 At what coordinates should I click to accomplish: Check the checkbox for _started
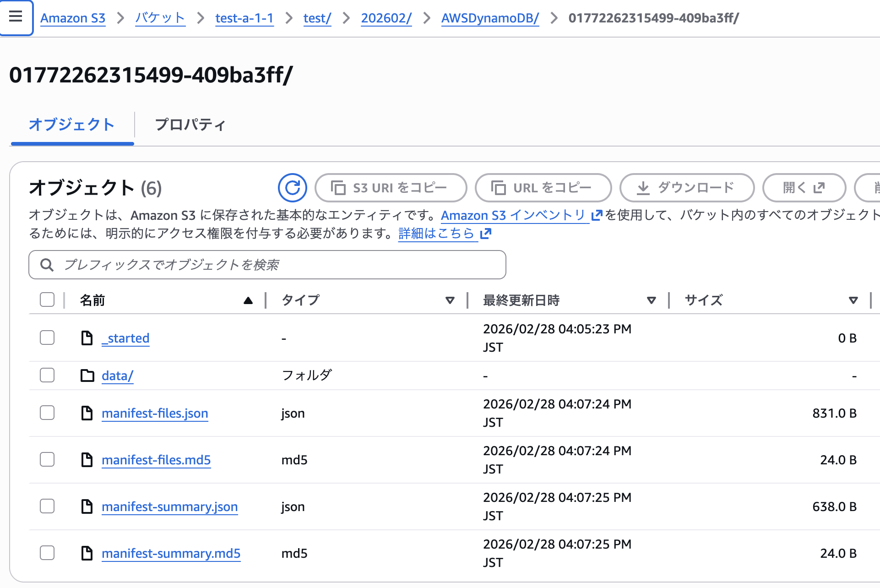point(47,338)
